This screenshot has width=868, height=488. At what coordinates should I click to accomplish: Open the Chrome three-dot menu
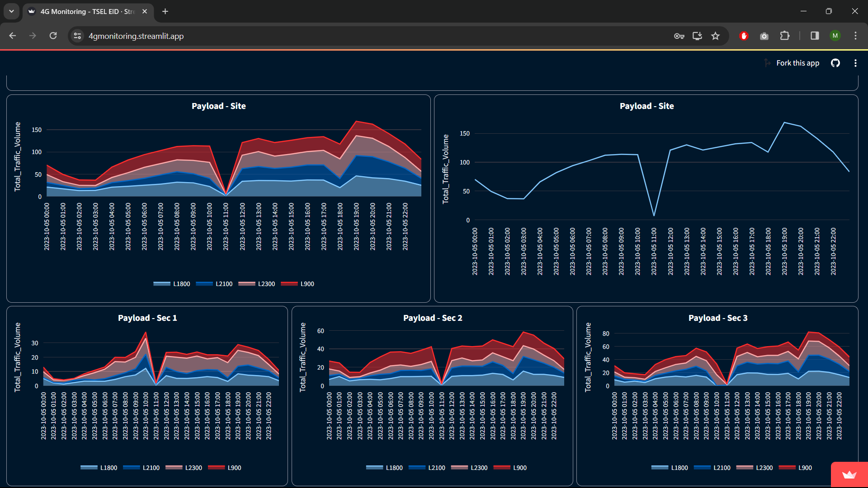[x=855, y=36]
